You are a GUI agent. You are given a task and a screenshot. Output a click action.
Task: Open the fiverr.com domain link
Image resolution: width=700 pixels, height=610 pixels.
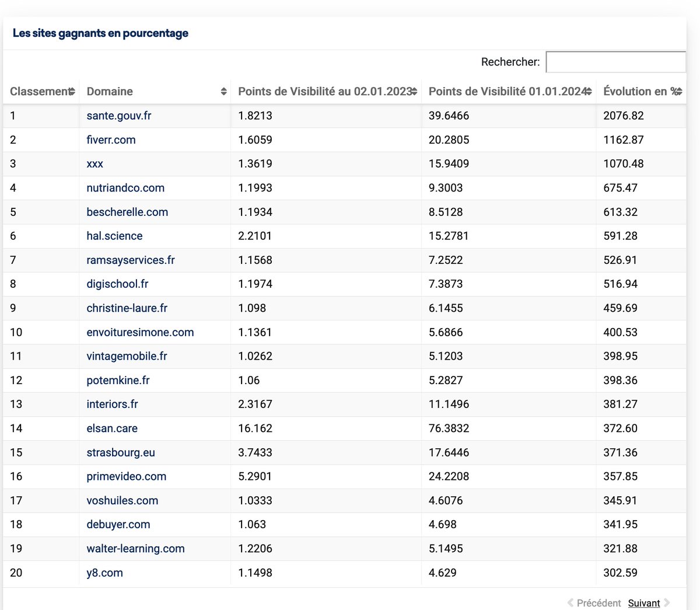click(111, 140)
